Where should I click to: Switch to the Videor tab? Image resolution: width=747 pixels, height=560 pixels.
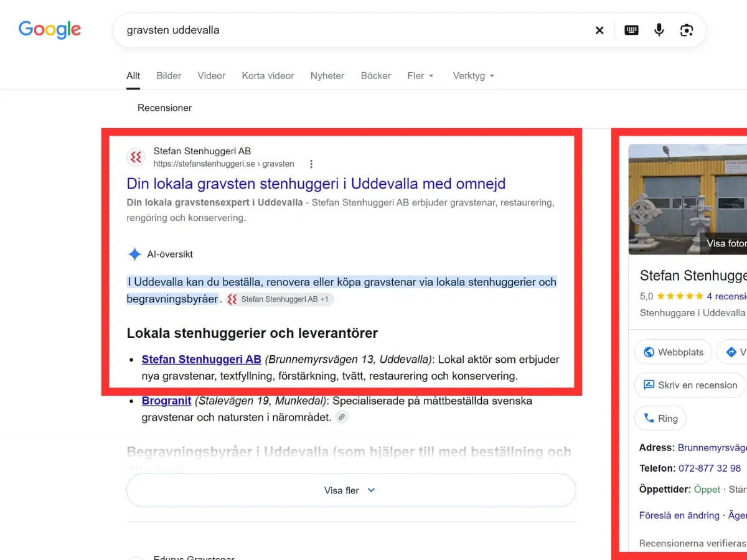(x=212, y=76)
